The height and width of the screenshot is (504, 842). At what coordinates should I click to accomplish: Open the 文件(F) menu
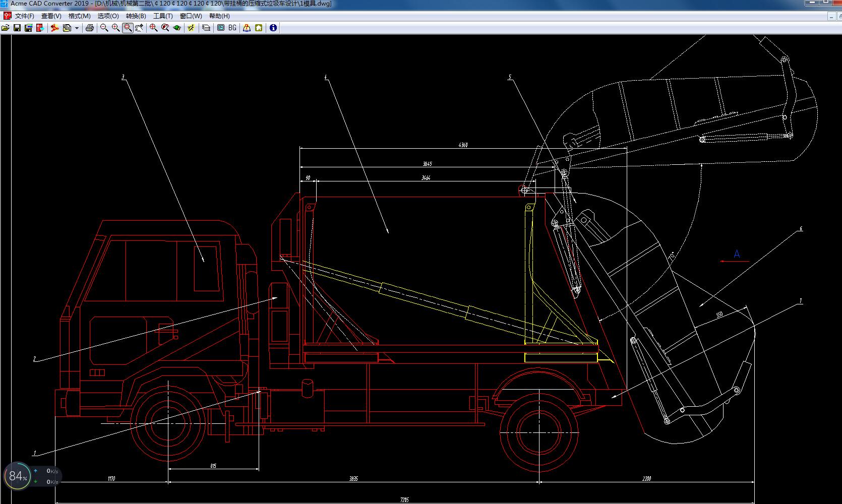pos(24,16)
